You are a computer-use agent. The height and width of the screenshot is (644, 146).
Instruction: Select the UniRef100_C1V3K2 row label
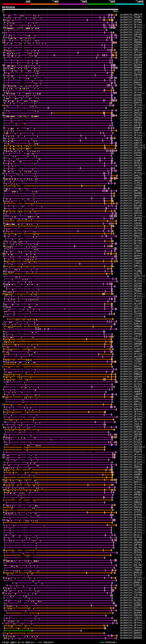[131, 30]
